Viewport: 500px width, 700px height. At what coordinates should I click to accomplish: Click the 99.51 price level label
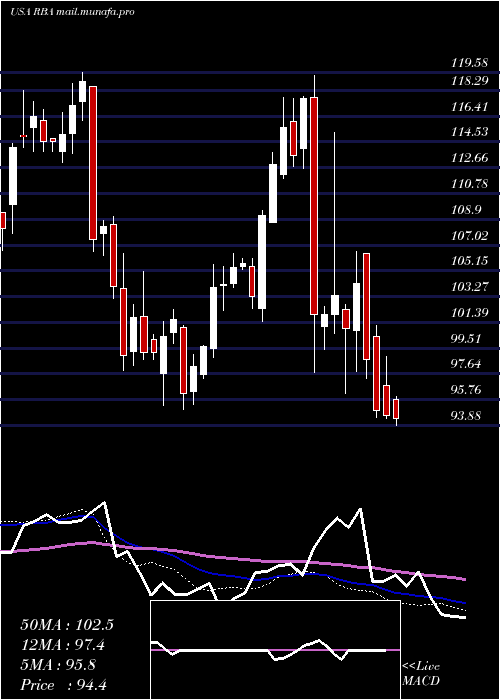[466, 338]
